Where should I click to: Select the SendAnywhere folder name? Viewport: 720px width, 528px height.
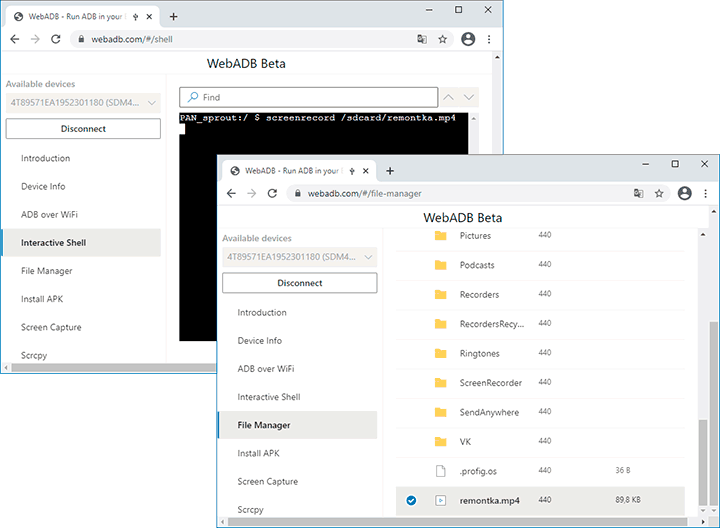coord(489,412)
